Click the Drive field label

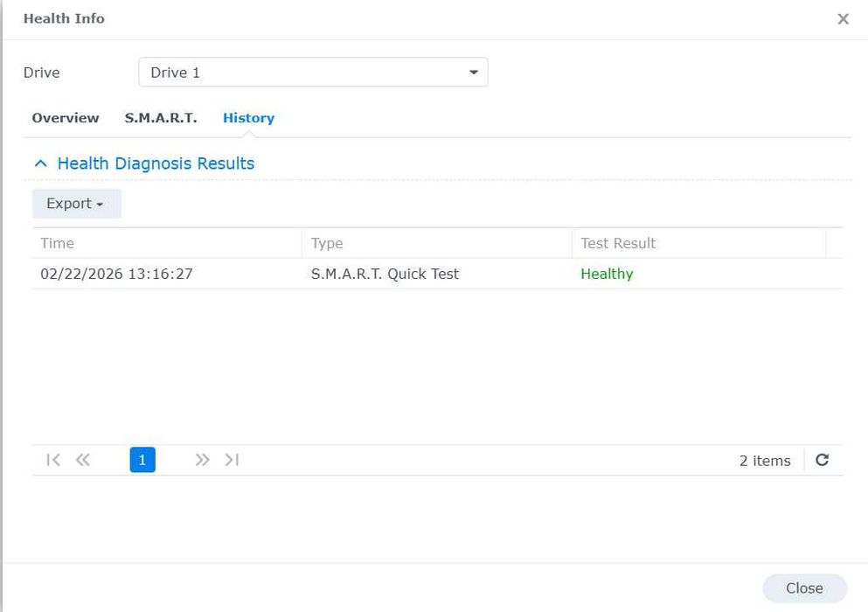(41, 73)
